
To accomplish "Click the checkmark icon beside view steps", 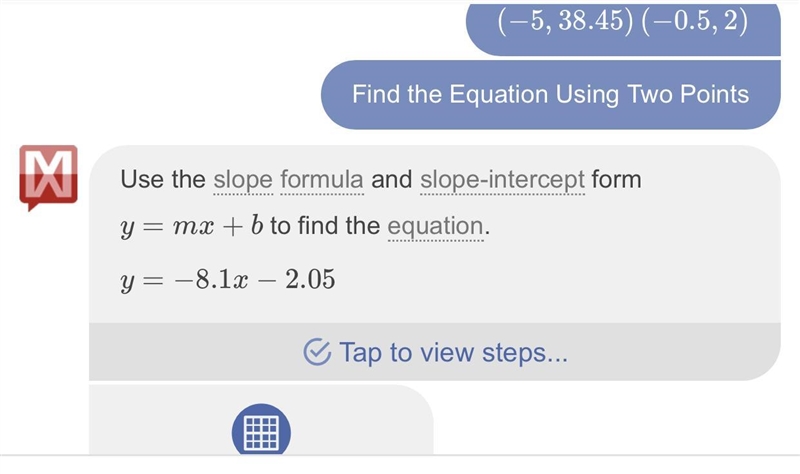I will click(x=317, y=352).
